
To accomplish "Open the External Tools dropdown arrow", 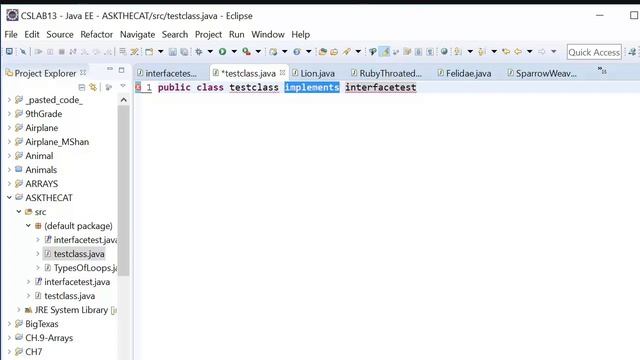I will pyautogui.click(x=258, y=51).
